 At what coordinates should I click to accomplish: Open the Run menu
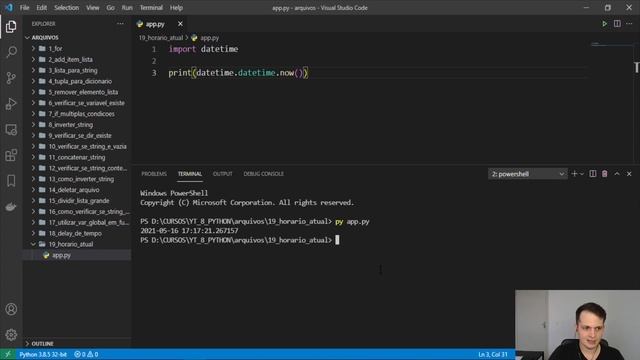click(x=127, y=8)
